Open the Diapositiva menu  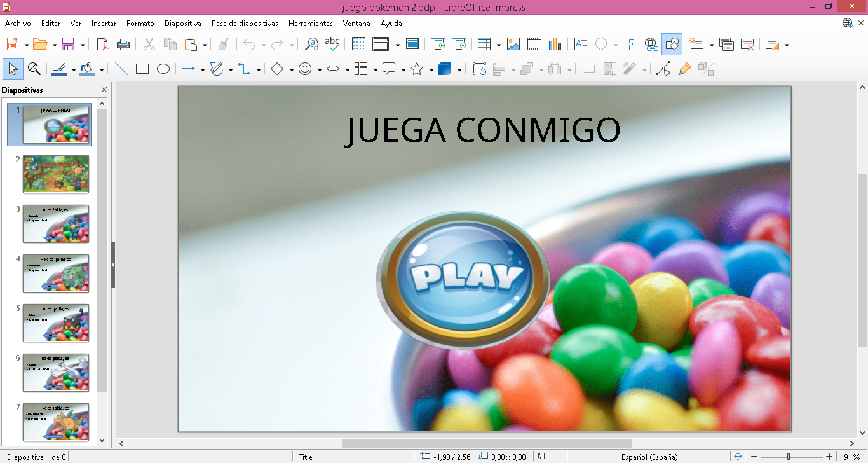coord(182,24)
